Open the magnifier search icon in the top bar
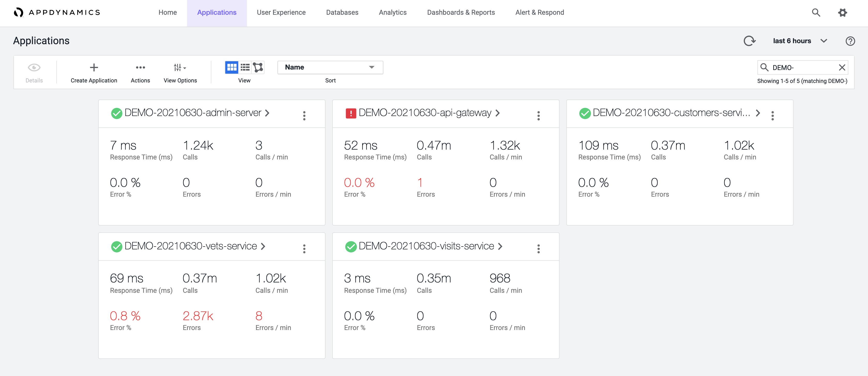The height and width of the screenshot is (376, 868). [816, 12]
